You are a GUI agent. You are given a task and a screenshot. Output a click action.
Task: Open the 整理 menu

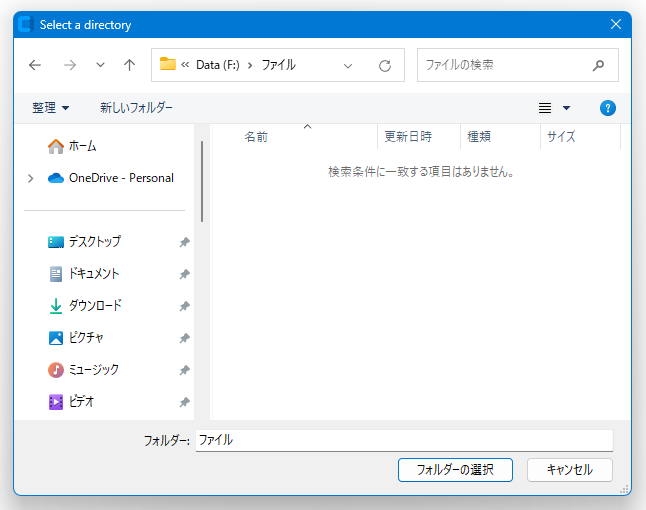(50, 108)
